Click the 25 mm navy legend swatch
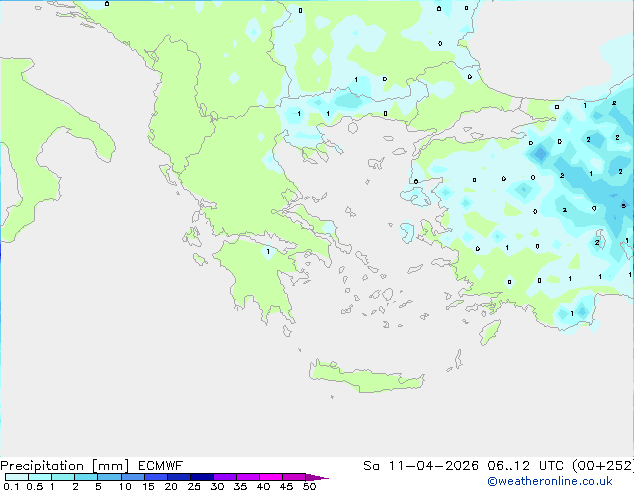 (201, 477)
